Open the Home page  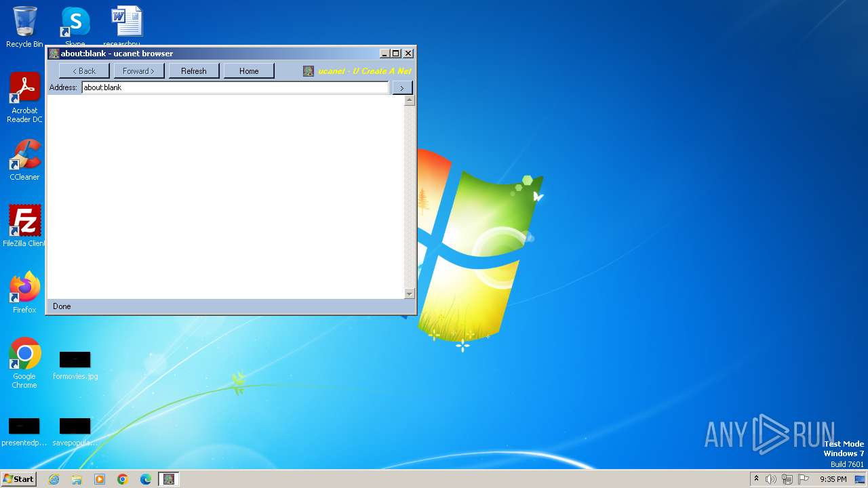[x=249, y=70]
